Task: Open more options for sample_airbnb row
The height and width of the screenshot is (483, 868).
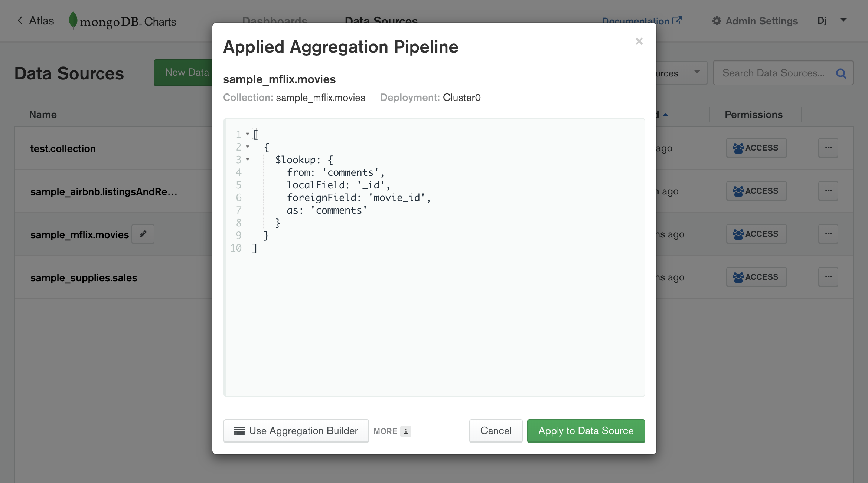Action: pos(828,191)
